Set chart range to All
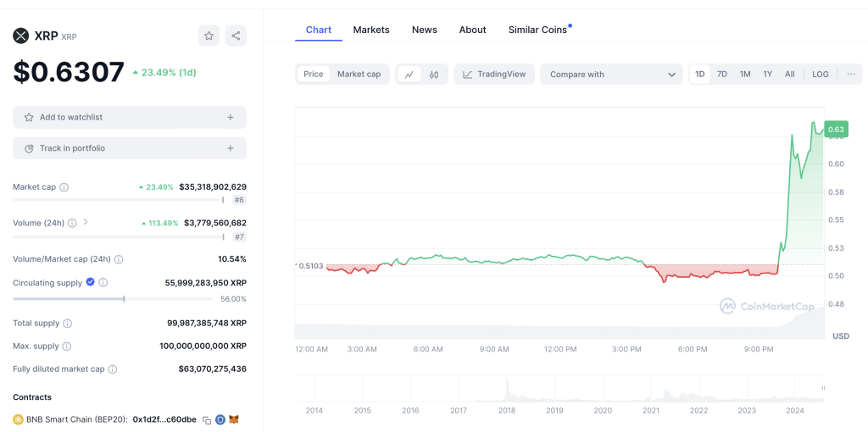868x432 pixels. [x=790, y=75]
